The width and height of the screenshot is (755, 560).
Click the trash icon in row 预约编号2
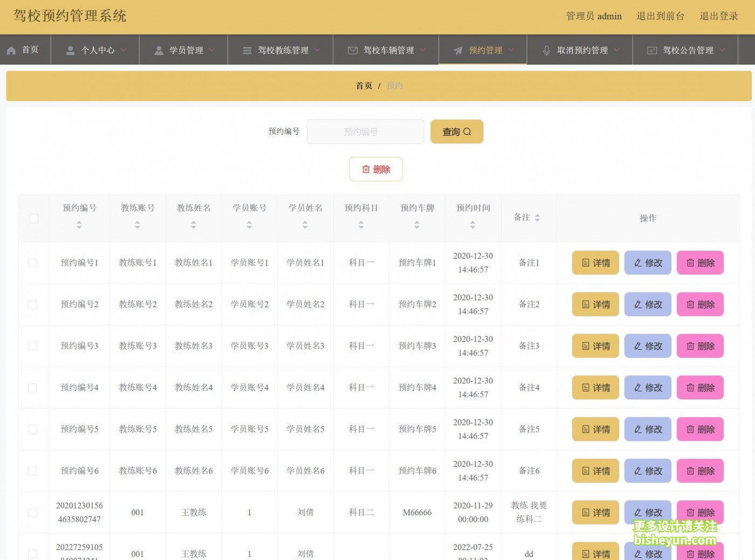[690, 305]
